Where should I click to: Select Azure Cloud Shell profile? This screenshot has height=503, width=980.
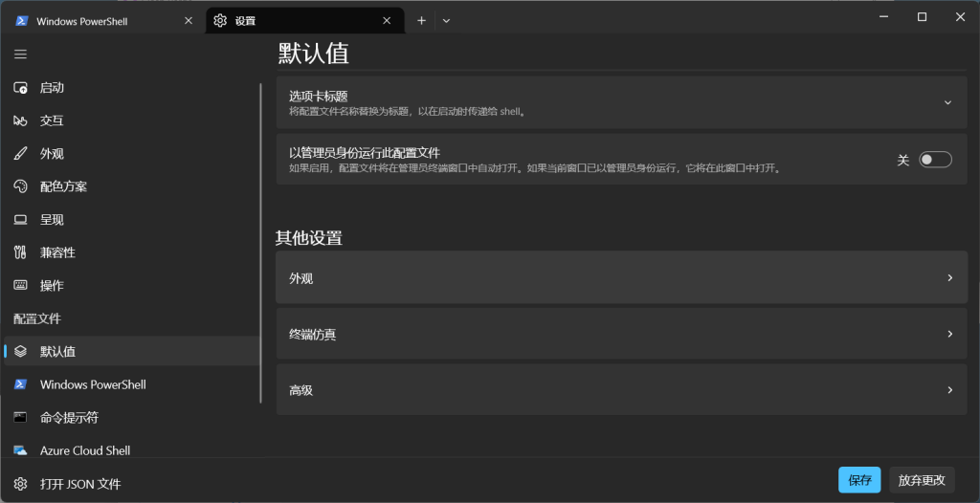tap(131, 449)
